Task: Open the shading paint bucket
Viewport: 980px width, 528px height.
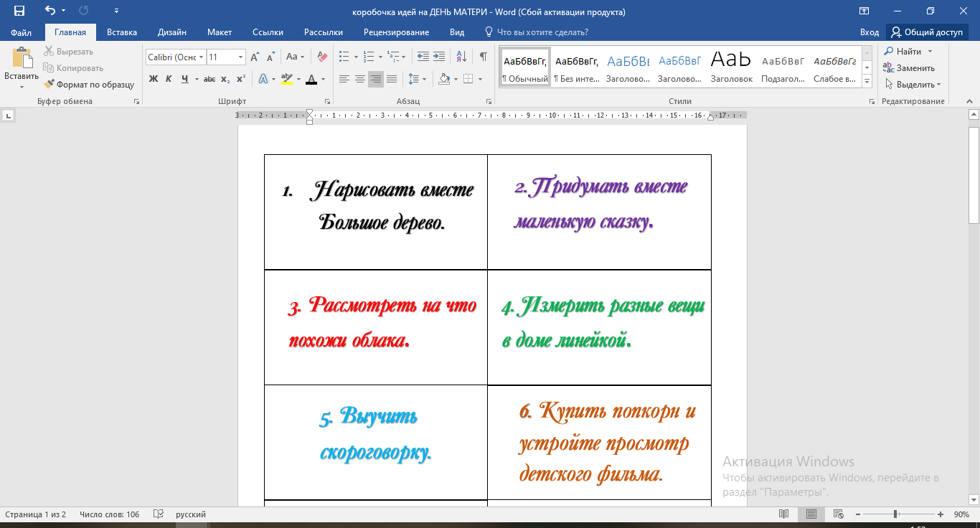Action: (443, 79)
